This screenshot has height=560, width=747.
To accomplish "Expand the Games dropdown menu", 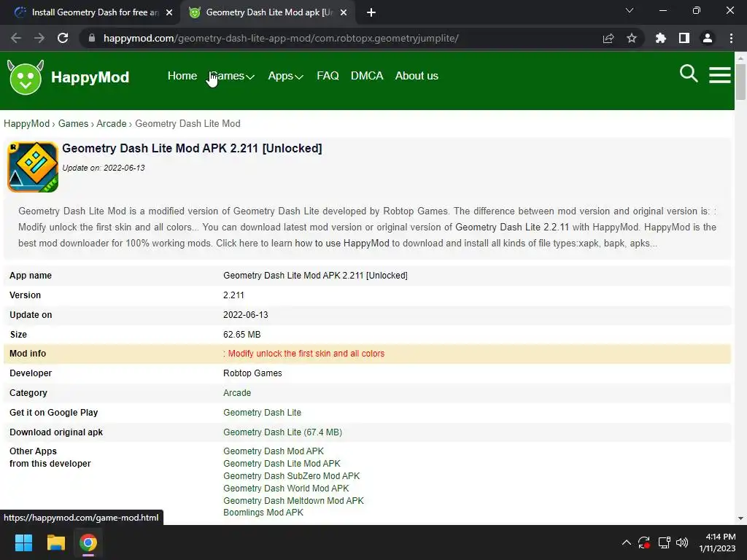I will (231, 76).
